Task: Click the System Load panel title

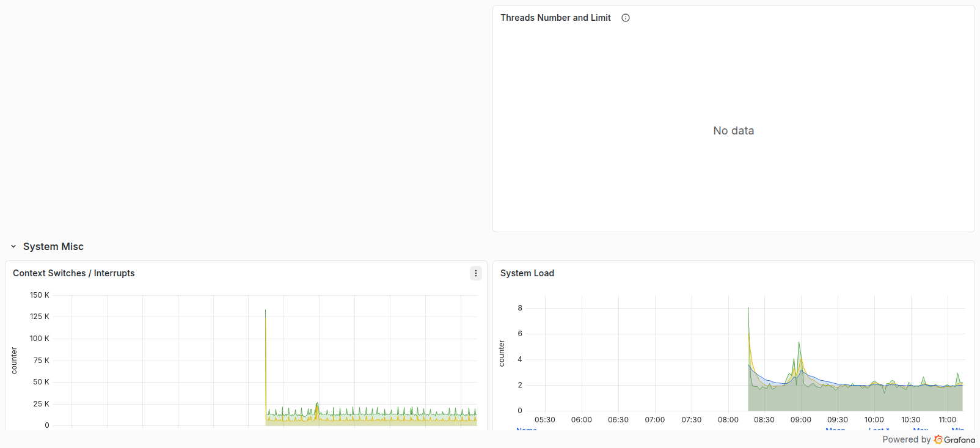Action: click(527, 273)
